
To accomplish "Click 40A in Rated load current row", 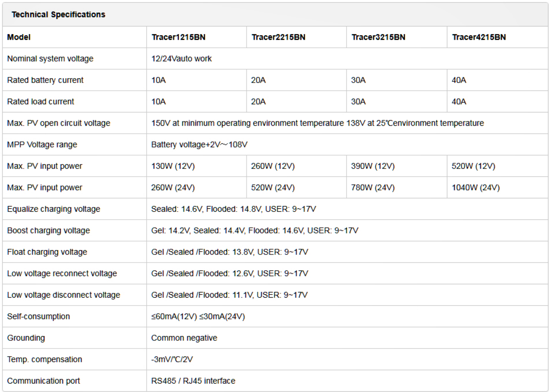I will tap(459, 102).
